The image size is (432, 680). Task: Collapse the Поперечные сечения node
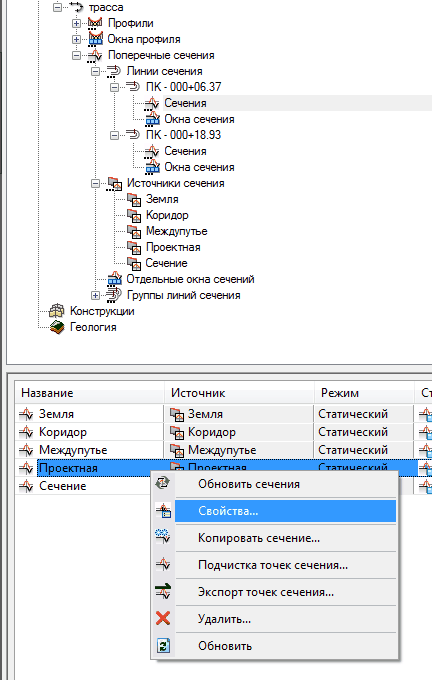(x=76, y=56)
